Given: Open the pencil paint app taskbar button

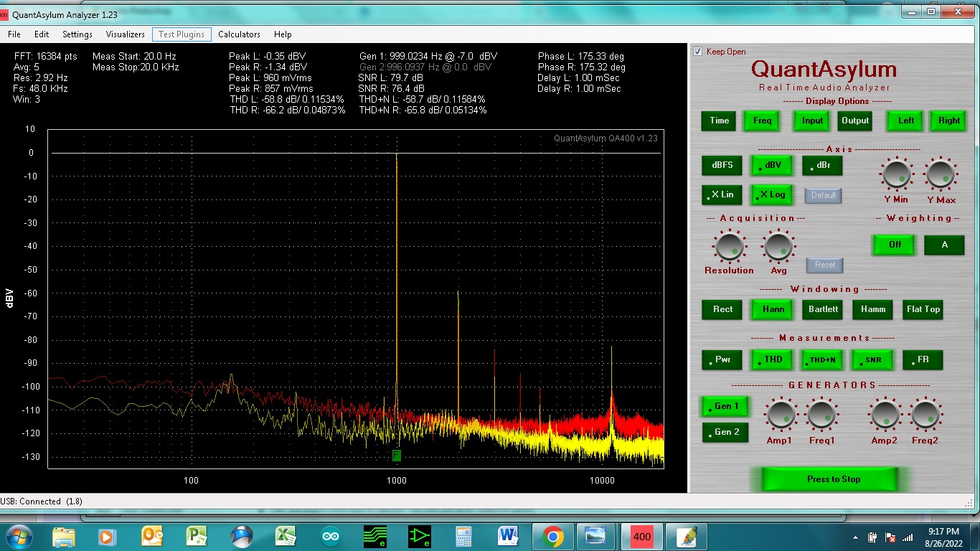Looking at the screenshot, I should coord(687,536).
